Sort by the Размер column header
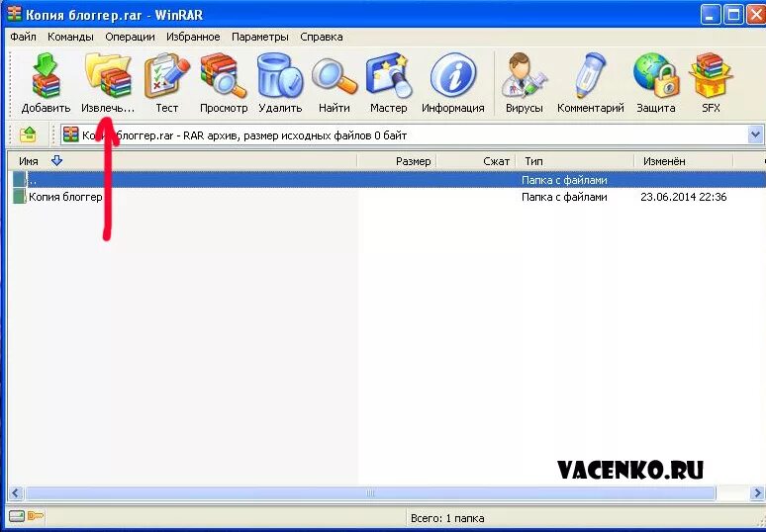 tap(397, 161)
